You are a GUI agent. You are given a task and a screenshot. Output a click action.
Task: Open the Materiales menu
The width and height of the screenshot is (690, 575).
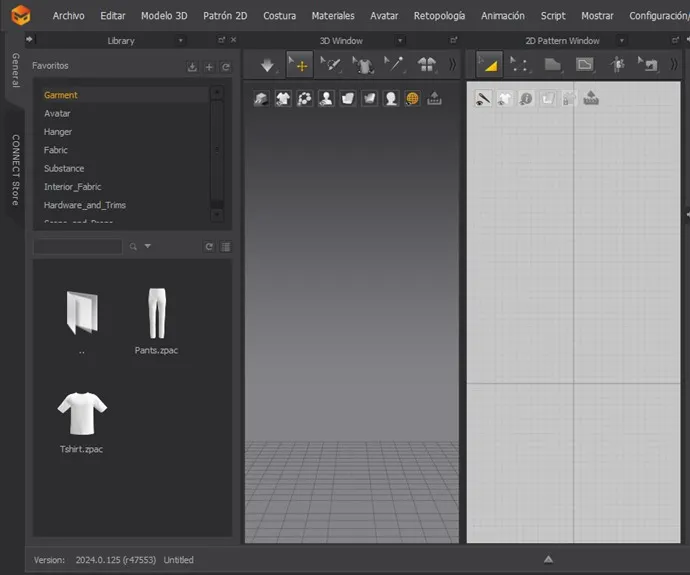[333, 16]
